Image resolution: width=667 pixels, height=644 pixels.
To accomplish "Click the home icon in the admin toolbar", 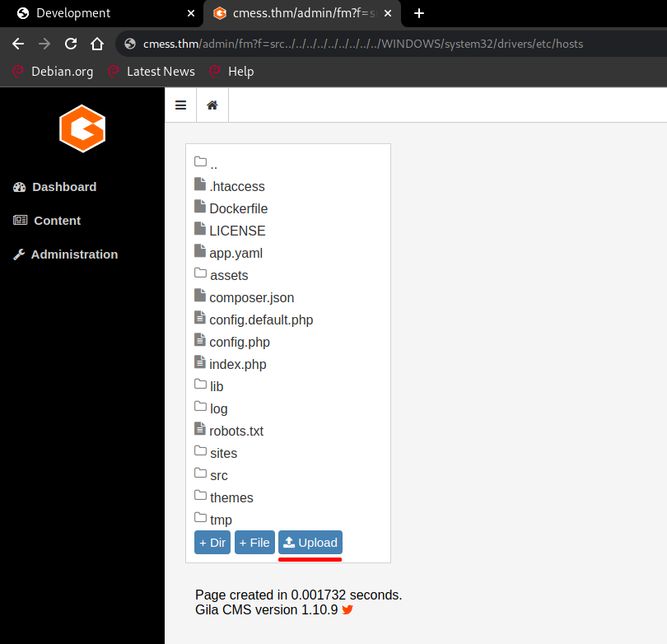I will tap(212, 105).
